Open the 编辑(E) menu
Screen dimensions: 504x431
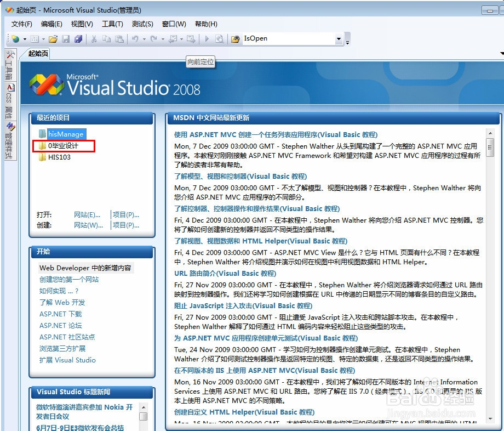51,24
